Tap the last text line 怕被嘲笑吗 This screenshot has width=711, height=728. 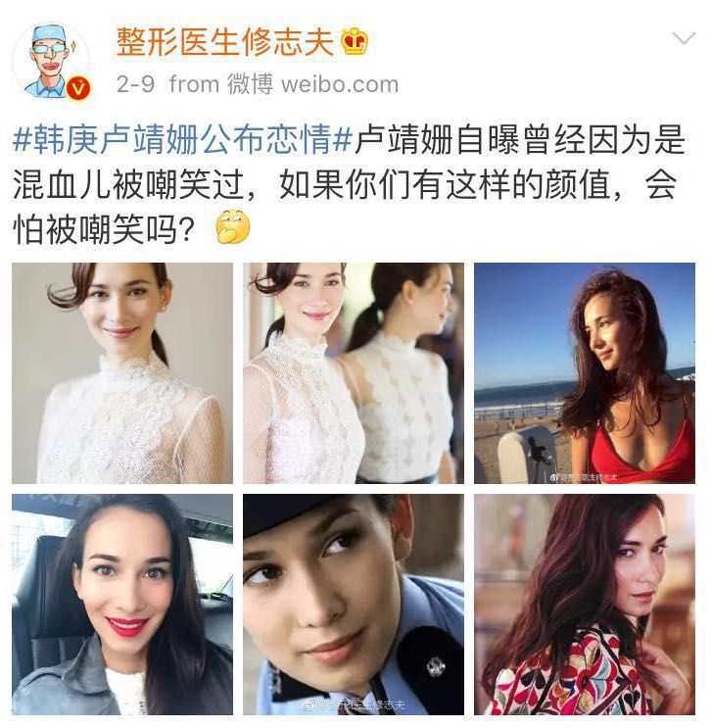(x=103, y=229)
